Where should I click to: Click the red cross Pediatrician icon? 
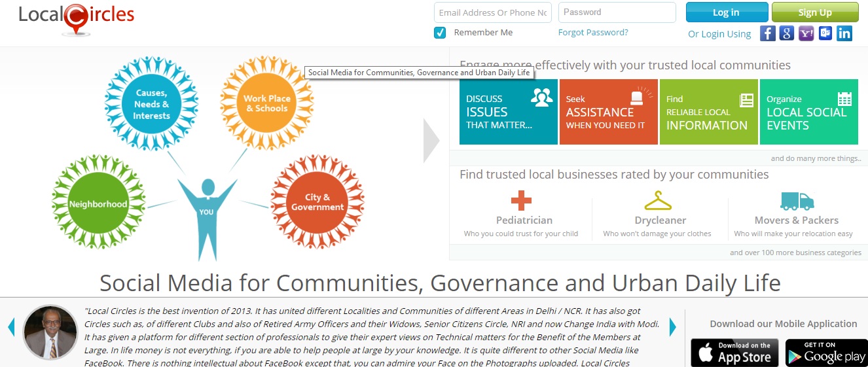[x=521, y=200]
